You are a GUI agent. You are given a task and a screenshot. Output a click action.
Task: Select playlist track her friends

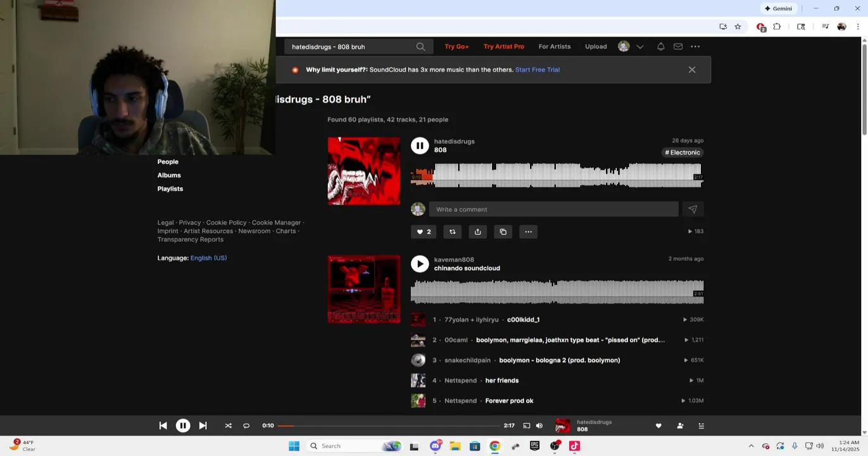tap(502, 381)
